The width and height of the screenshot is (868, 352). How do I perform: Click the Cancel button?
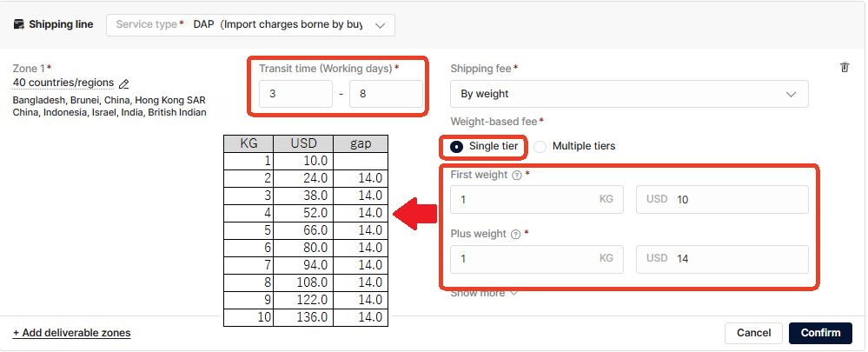pyautogui.click(x=753, y=333)
